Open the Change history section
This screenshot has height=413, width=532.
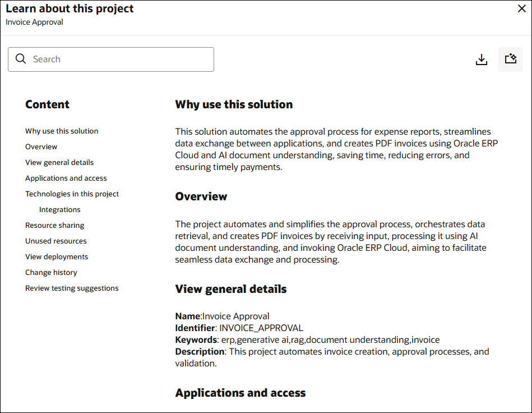pos(51,272)
